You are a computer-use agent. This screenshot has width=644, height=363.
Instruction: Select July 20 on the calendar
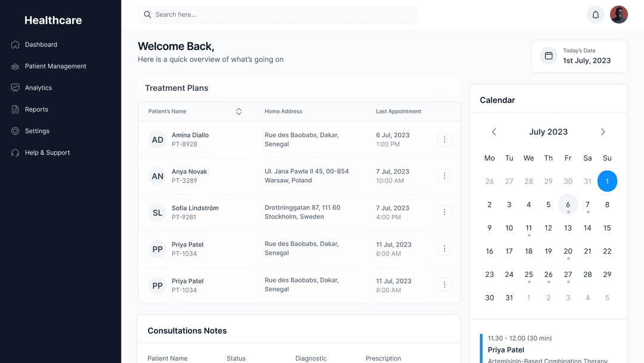point(568,251)
